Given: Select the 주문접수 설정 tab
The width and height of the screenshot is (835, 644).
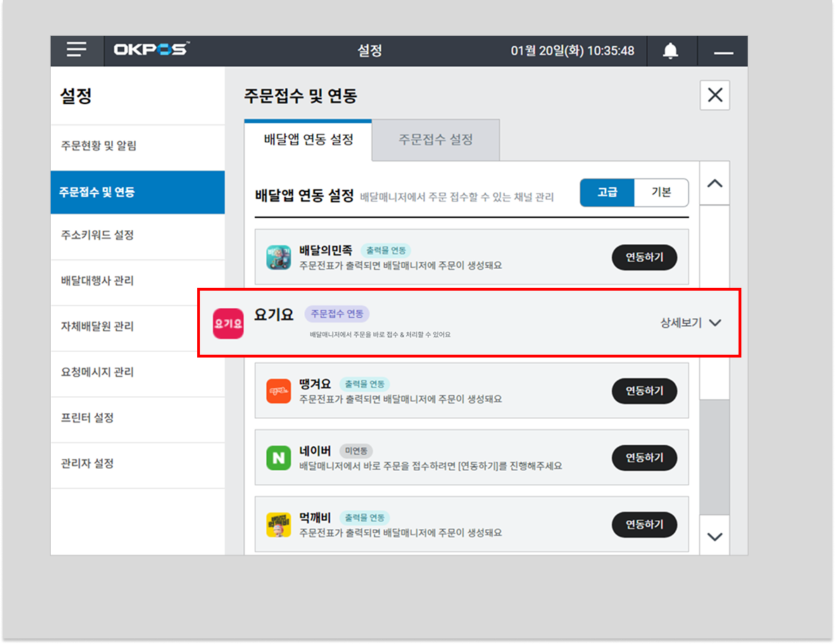Looking at the screenshot, I should (x=435, y=139).
